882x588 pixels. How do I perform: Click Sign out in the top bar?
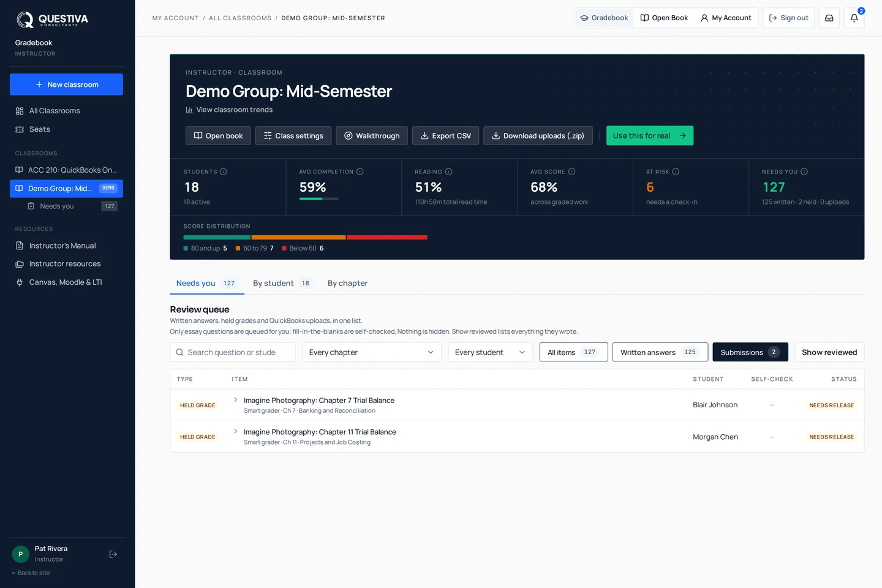(788, 18)
